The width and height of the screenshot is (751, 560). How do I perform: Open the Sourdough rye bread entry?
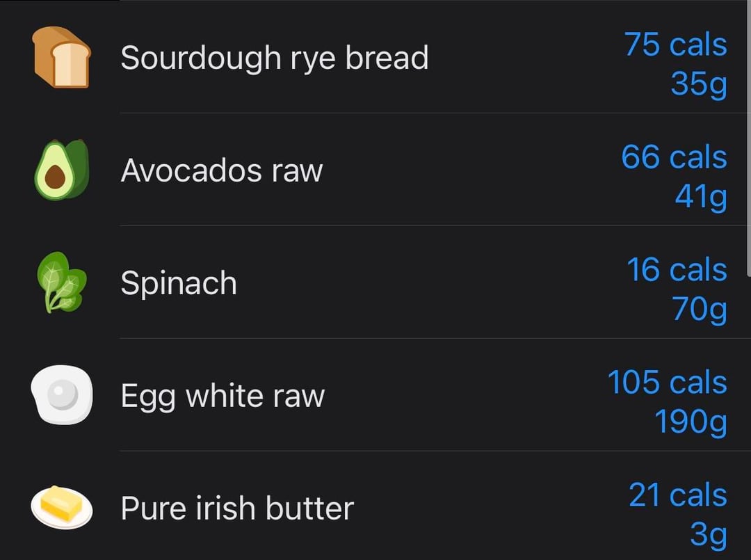(275, 57)
